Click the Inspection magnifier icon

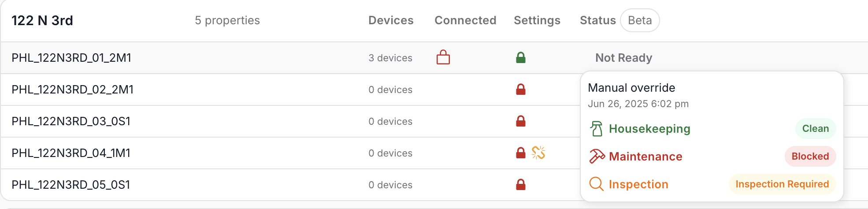(x=596, y=184)
